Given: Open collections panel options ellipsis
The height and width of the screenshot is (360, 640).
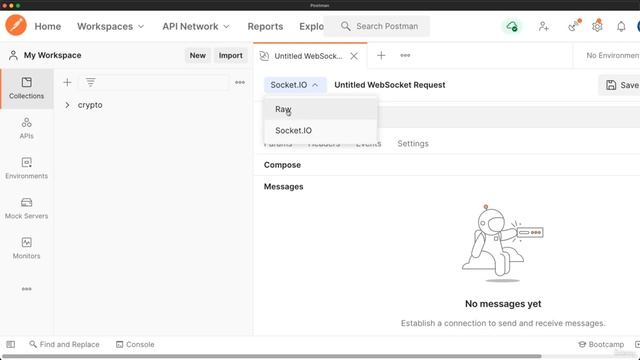Looking at the screenshot, I should 240,82.
